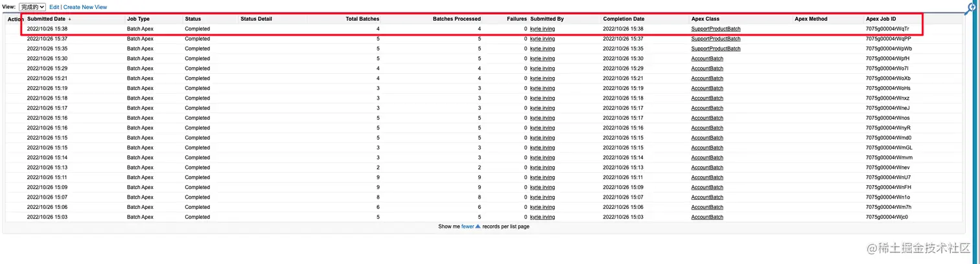Open kyrie irving link in row with ID 7075g00004rWoHs
Viewport: 980px width, 264px height.
tap(542, 89)
